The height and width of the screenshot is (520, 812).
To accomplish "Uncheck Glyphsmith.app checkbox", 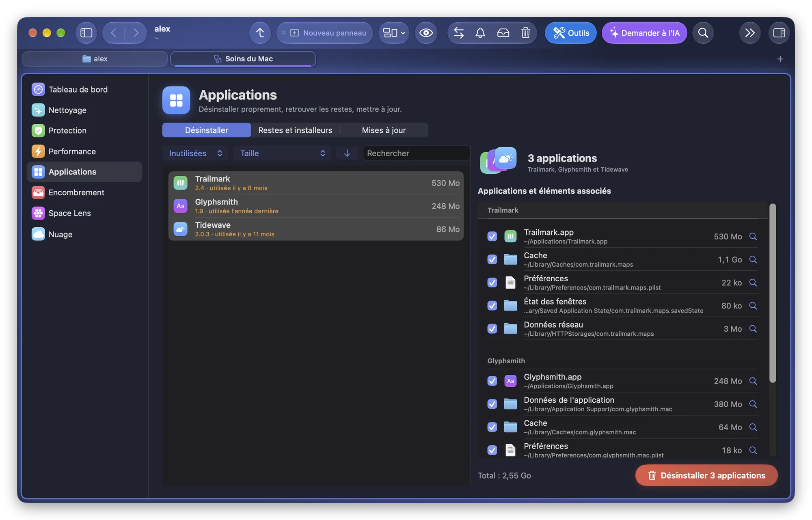I will coord(492,381).
